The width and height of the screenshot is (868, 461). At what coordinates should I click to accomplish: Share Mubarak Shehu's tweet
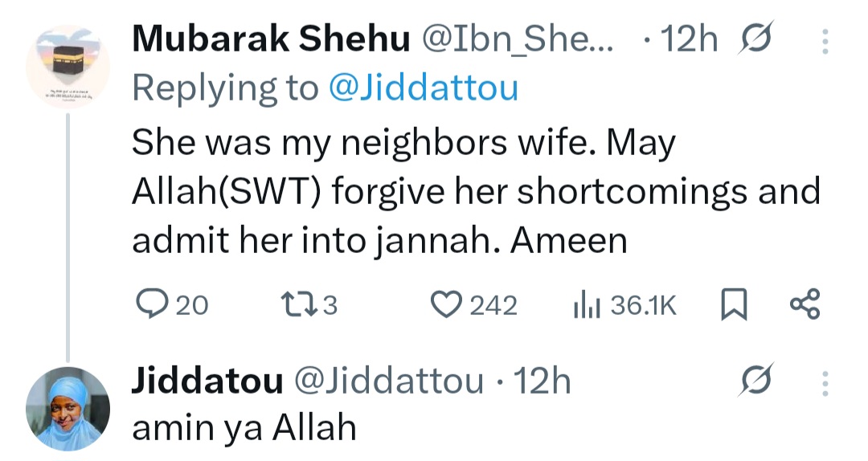(805, 305)
